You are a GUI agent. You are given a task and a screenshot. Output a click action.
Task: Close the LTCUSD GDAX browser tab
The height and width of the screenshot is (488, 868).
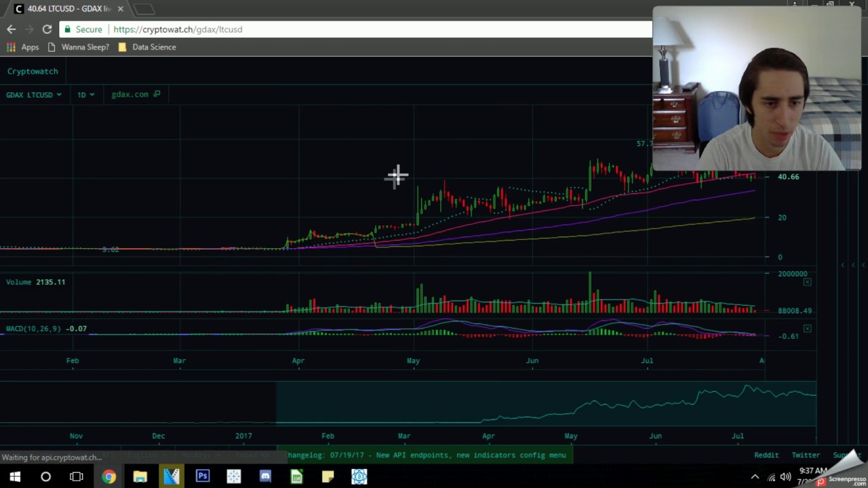[120, 9]
